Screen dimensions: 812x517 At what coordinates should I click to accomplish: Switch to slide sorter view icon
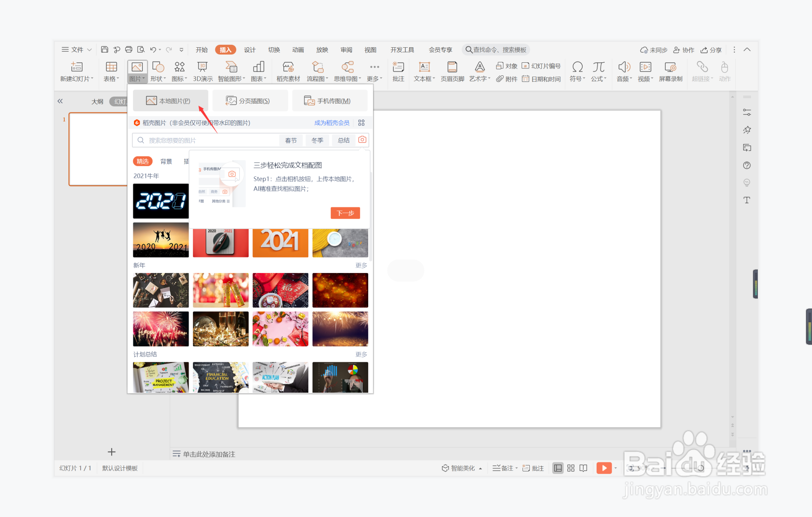click(x=571, y=468)
